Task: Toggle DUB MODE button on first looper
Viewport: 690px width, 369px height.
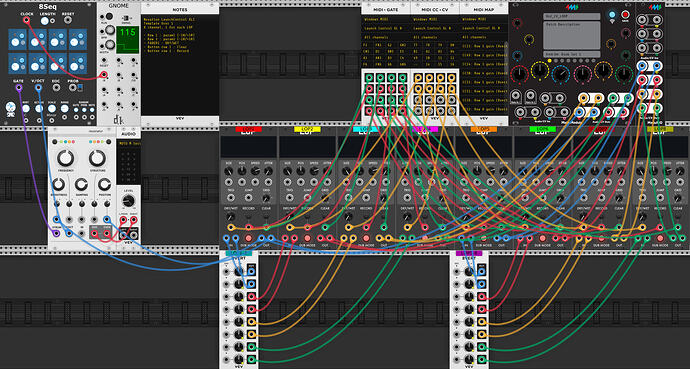Action: pyautogui.click(x=249, y=238)
